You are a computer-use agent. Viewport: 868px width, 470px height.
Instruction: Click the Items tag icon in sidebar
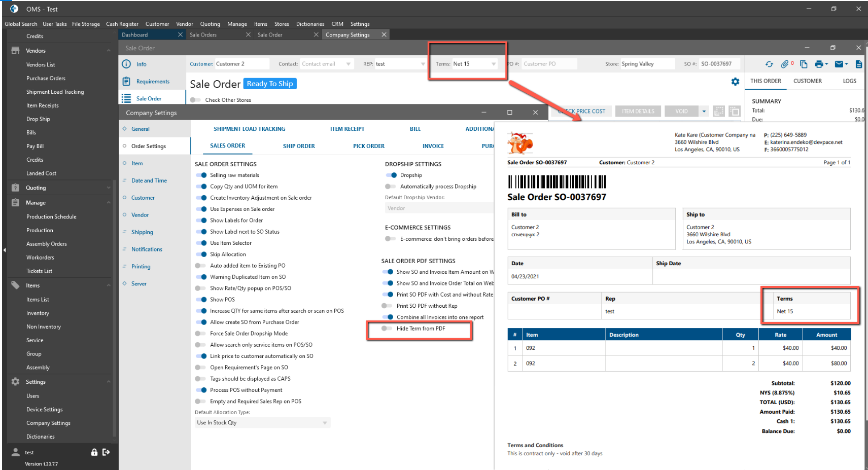click(x=16, y=285)
